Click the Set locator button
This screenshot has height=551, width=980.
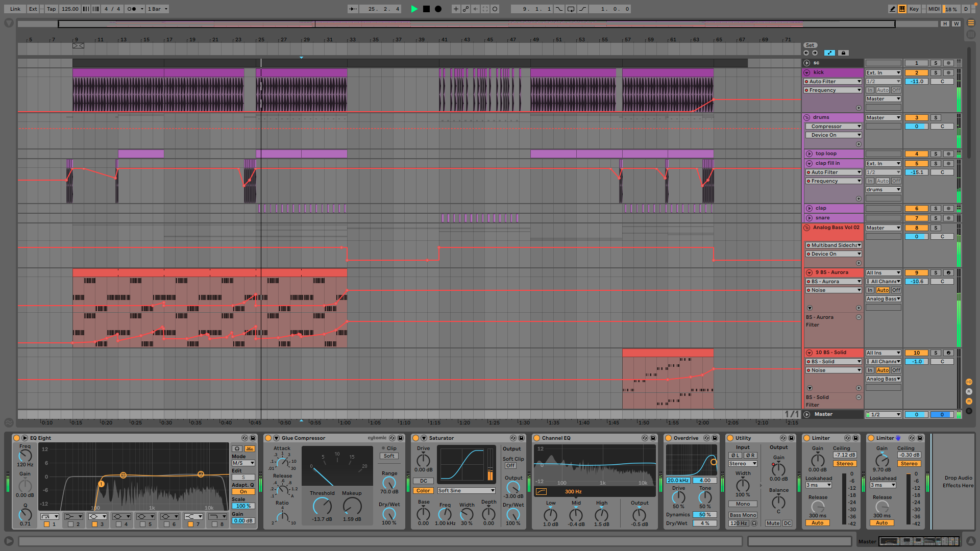tap(810, 45)
